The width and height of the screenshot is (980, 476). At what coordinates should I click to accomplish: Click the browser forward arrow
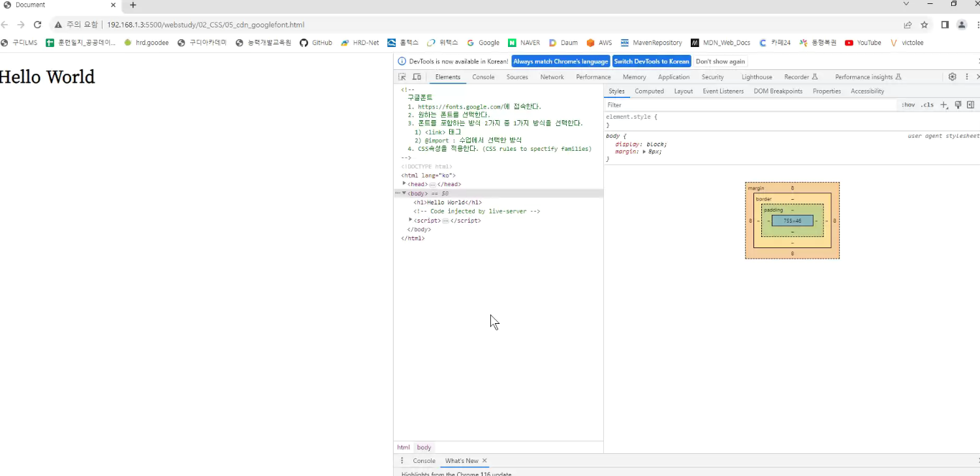21,25
